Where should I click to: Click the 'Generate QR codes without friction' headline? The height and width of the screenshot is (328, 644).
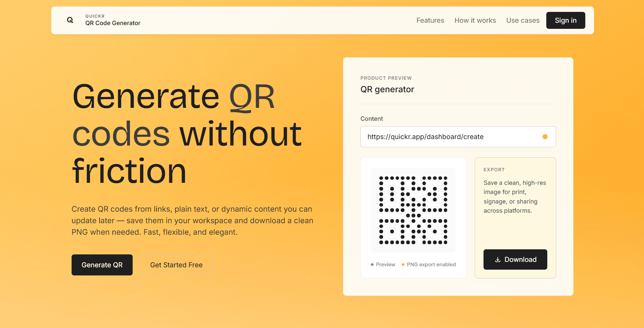coord(187,134)
